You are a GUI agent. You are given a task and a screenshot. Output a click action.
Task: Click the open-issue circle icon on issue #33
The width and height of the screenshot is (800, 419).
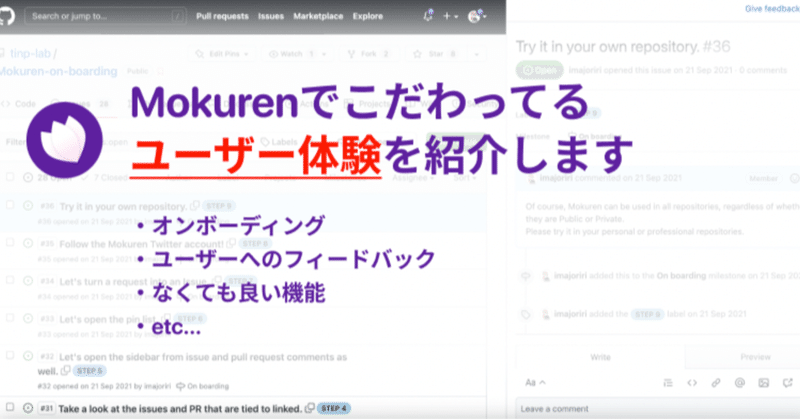tap(28, 318)
